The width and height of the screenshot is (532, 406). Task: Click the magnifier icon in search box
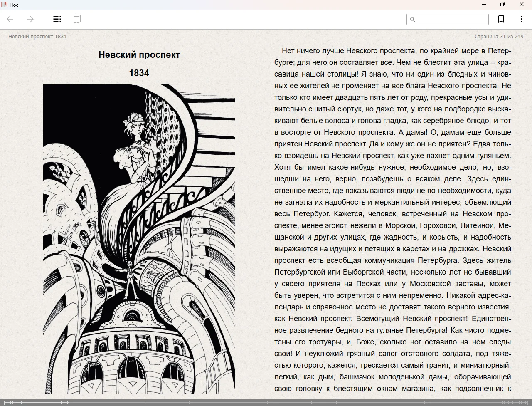point(413,19)
